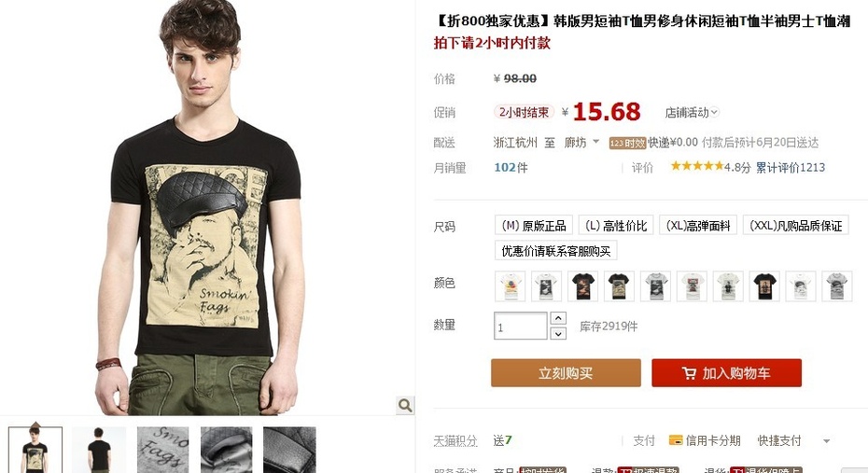Viewport: 868px width, 473px height.
Task: Pick the first white T-shirt color swatch
Action: click(x=510, y=286)
